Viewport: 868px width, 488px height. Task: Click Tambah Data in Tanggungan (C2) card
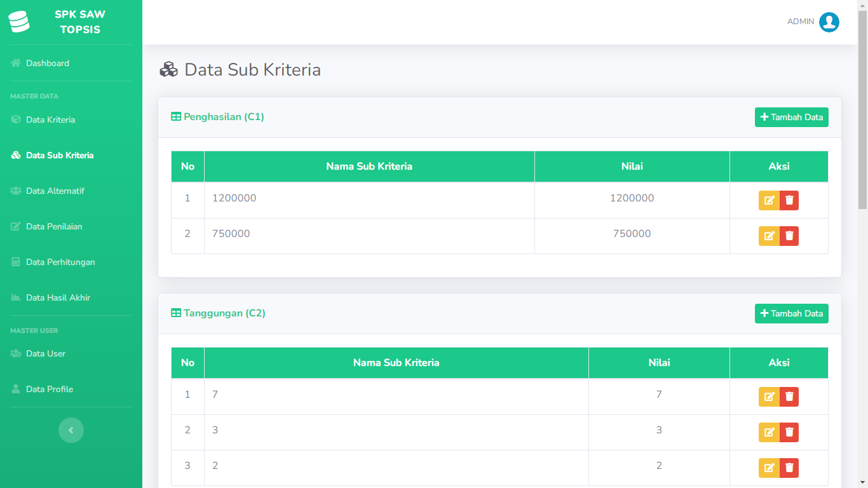pyautogui.click(x=792, y=313)
